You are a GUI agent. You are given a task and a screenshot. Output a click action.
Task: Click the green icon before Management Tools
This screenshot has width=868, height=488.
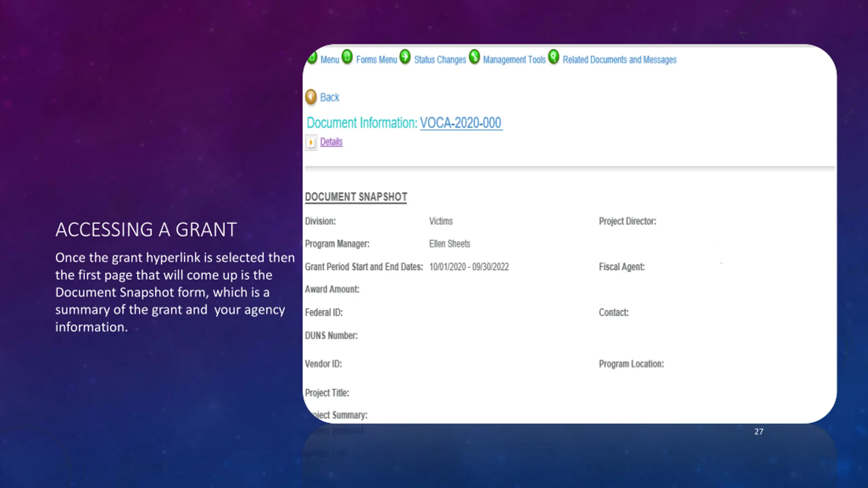pyautogui.click(x=474, y=57)
